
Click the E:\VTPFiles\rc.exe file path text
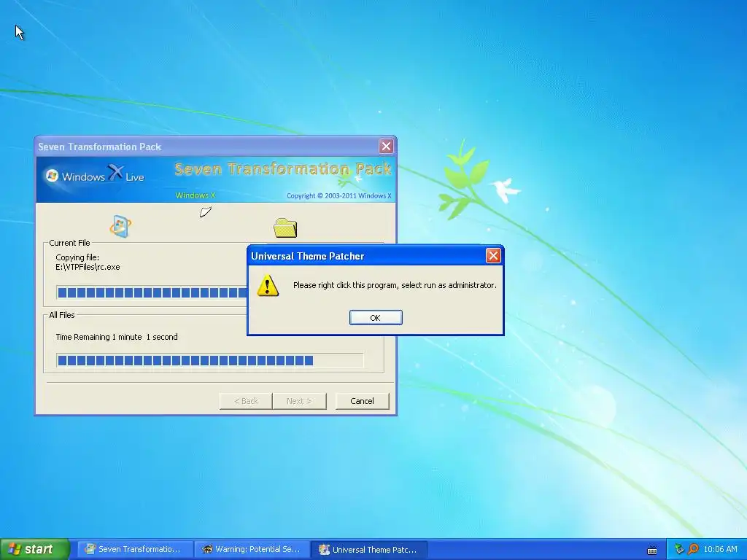[x=88, y=267]
